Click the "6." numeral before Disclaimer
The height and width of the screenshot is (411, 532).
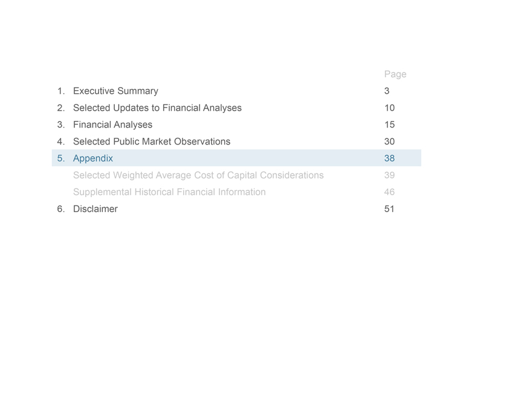tap(61, 210)
